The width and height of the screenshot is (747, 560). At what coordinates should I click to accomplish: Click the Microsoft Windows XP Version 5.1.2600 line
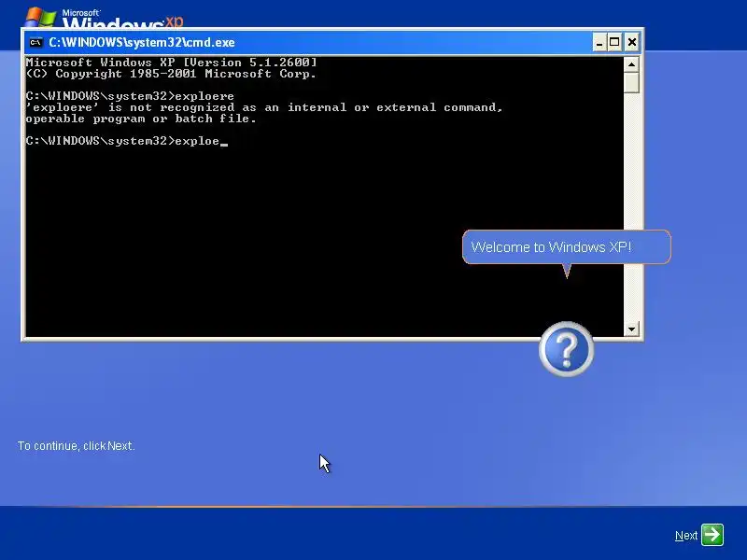click(x=171, y=63)
